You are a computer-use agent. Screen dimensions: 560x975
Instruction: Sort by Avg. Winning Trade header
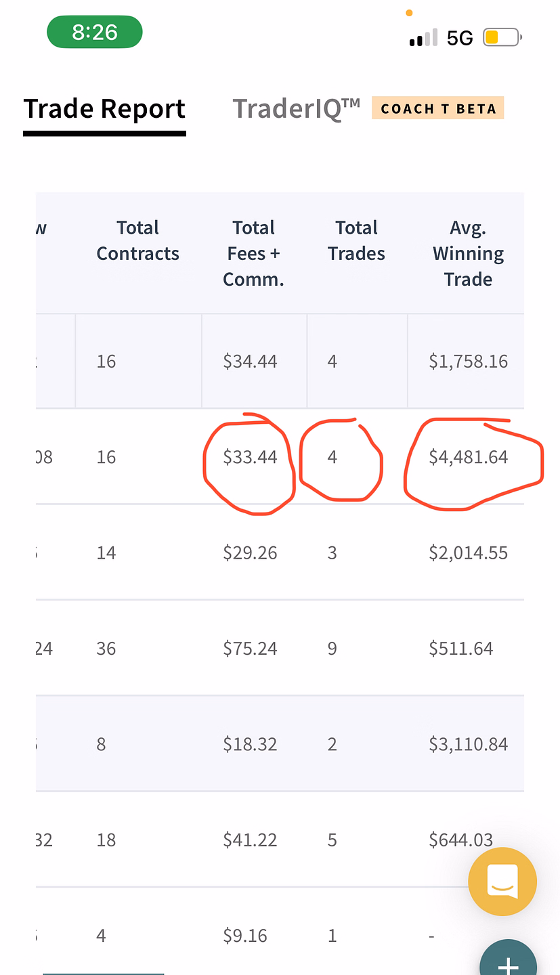469,253
